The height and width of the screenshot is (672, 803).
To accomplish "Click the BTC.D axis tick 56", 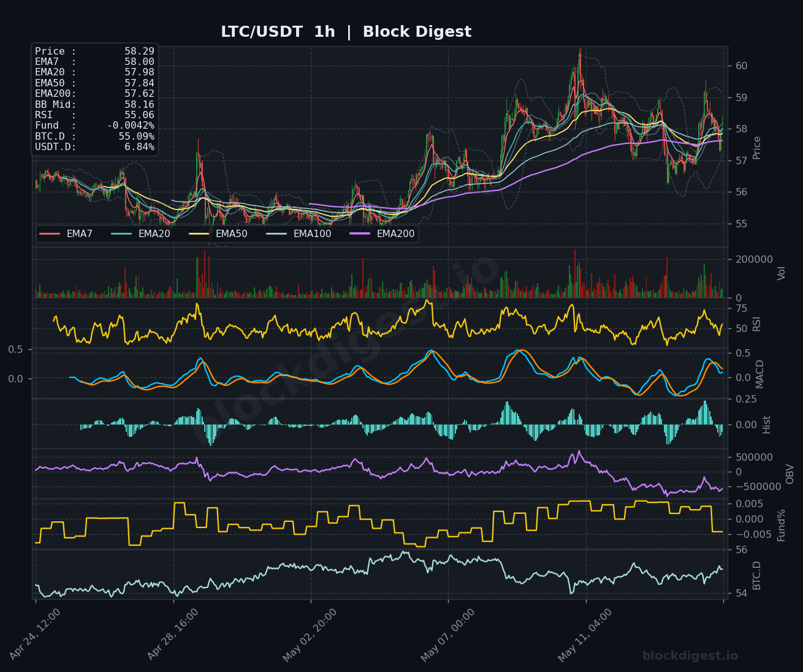I will tap(740, 550).
